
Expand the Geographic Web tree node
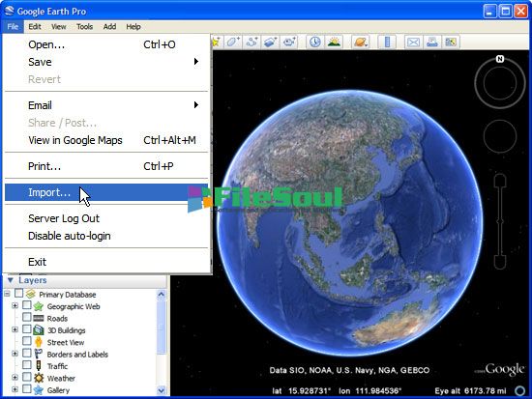click(15, 306)
